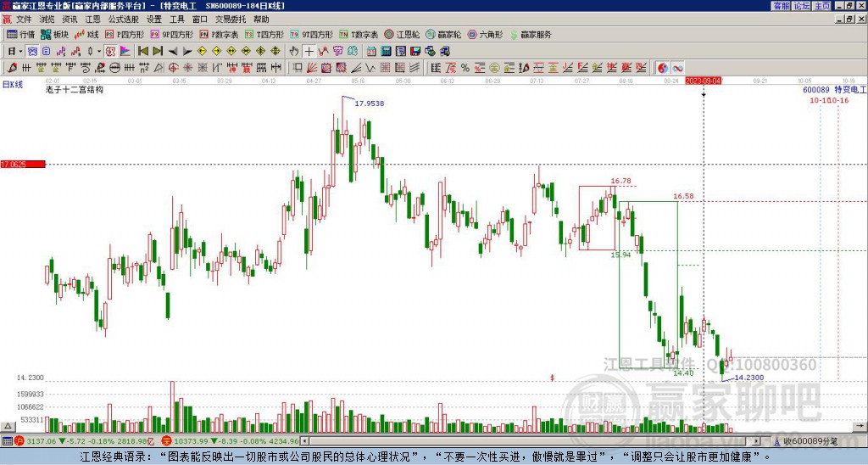
Task: Step chart left with black left arrow
Action: (173, 51)
